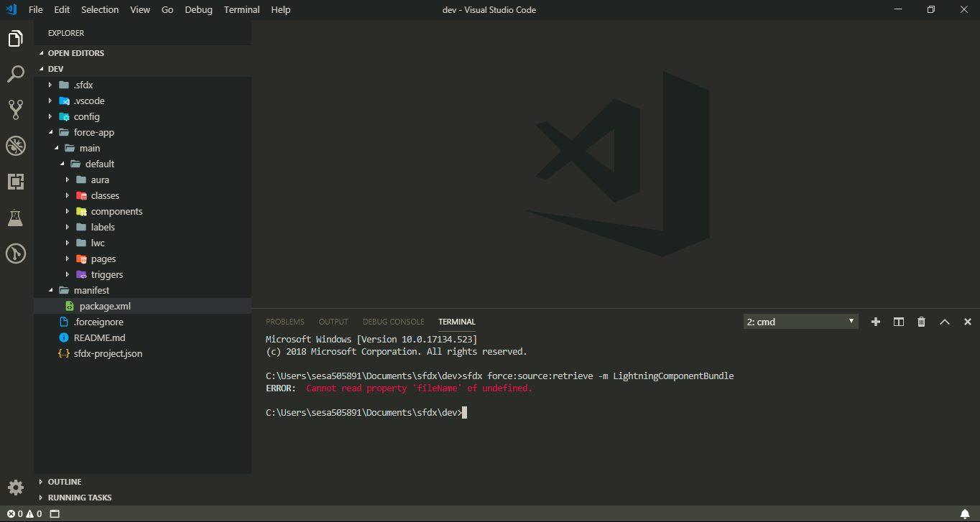Viewport: 980px width, 522px height.
Task: Split the terminal with the split icon
Action: tap(898, 322)
